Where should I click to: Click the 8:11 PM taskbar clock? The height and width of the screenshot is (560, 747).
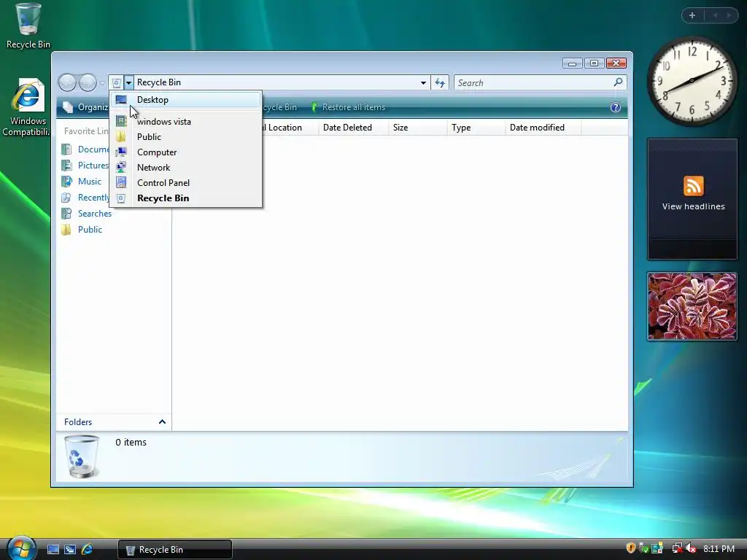click(x=719, y=548)
